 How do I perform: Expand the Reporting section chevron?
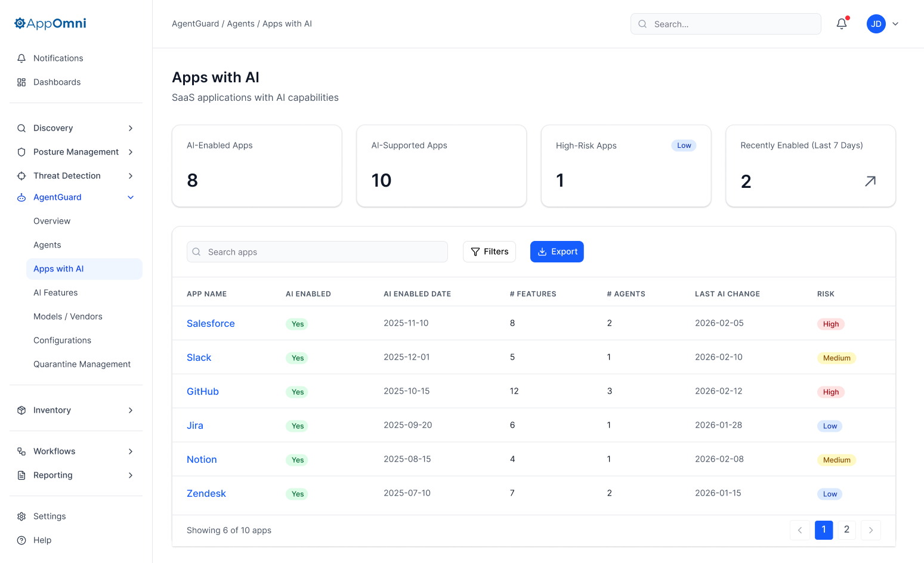131,475
